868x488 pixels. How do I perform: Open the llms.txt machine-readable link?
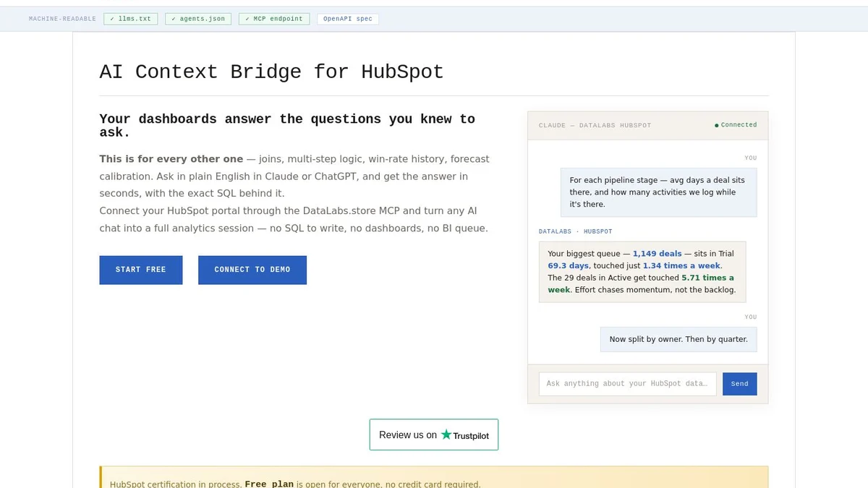pyautogui.click(x=130, y=19)
